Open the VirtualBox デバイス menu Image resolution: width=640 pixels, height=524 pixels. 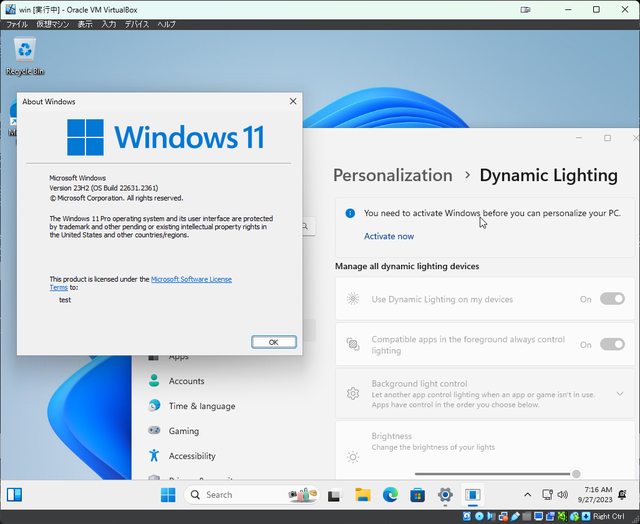[136, 23]
